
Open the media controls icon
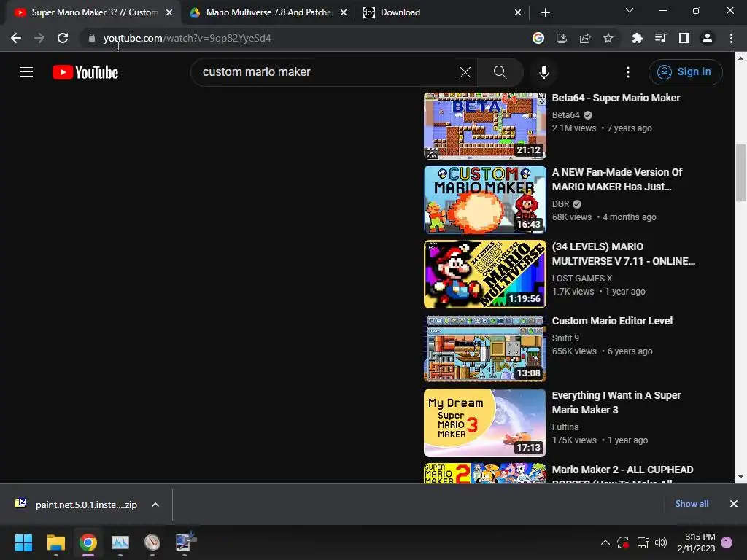(x=660, y=38)
